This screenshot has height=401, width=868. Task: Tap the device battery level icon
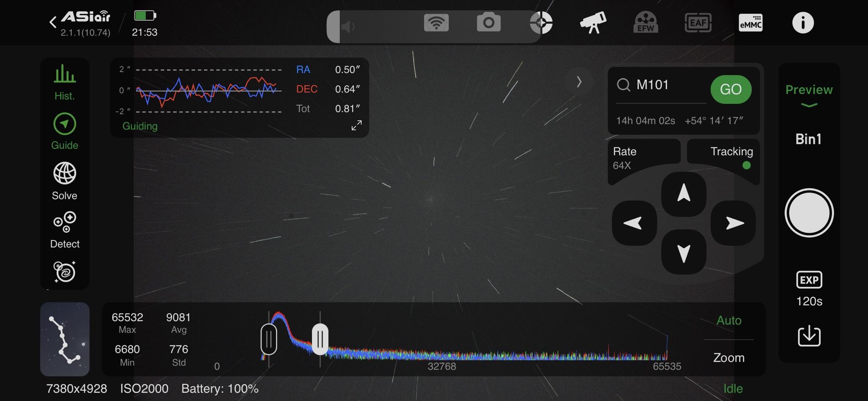click(x=145, y=16)
